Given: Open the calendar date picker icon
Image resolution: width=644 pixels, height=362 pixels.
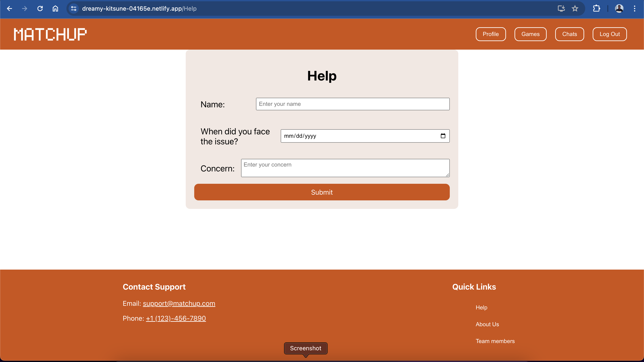Looking at the screenshot, I should tap(443, 136).
